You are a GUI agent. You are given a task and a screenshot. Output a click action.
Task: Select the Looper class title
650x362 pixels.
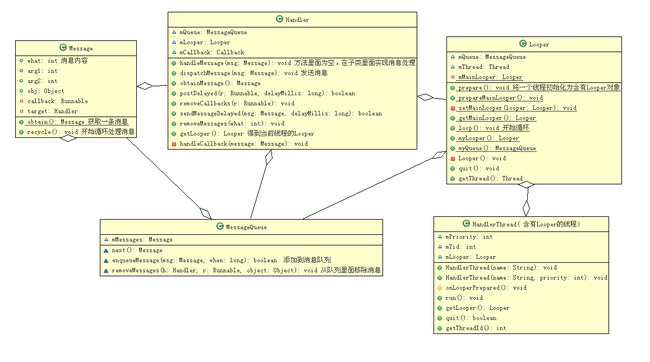pyautogui.click(x=539, y=44)
